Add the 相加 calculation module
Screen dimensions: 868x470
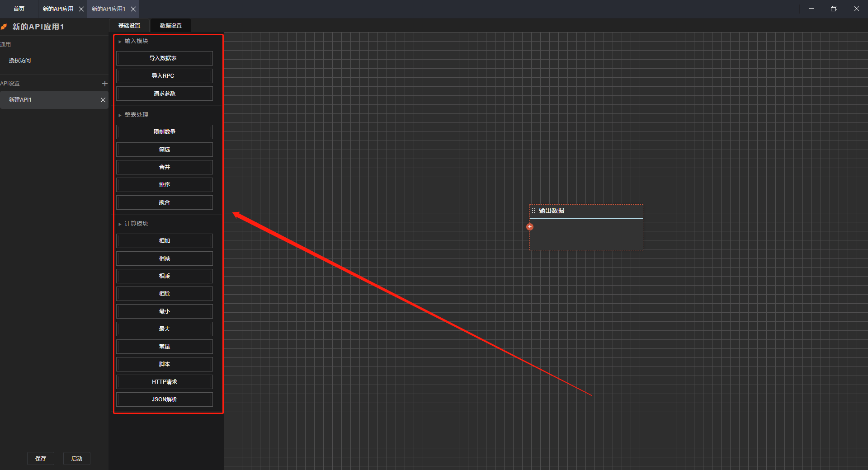[x=165, y=241]
